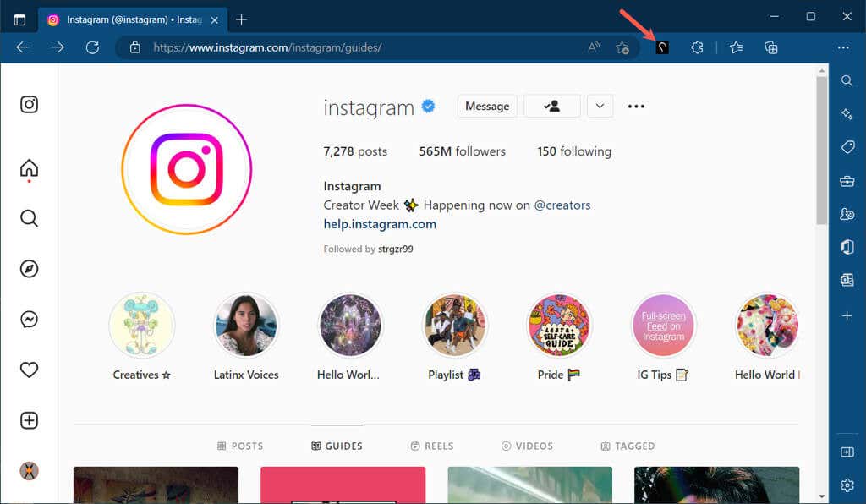View the 150 following list
Screen dimensions: 866x504
tap(574, 151)
